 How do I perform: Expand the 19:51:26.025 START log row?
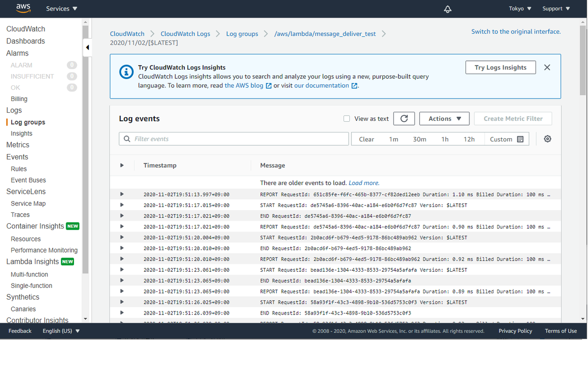[x=122, y=302]
